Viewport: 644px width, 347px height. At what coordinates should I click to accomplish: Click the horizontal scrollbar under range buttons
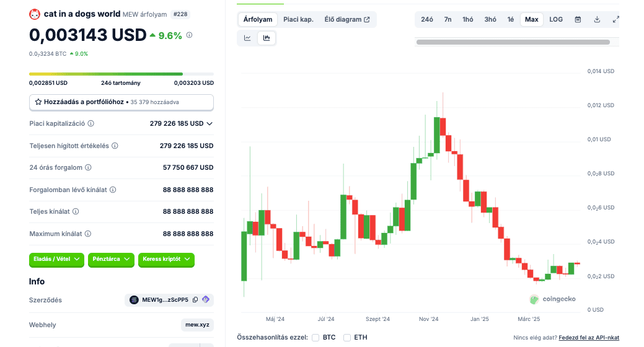click(513, 42)
